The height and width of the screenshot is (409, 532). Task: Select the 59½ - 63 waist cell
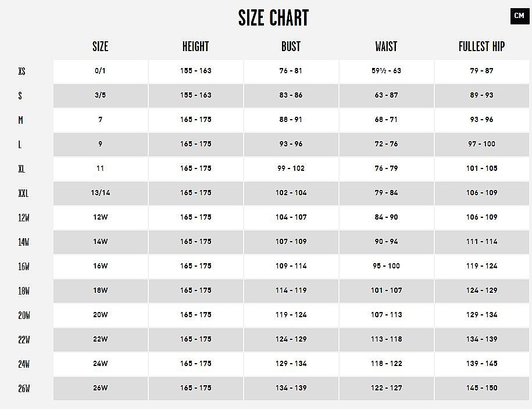[x=386, y=71]
